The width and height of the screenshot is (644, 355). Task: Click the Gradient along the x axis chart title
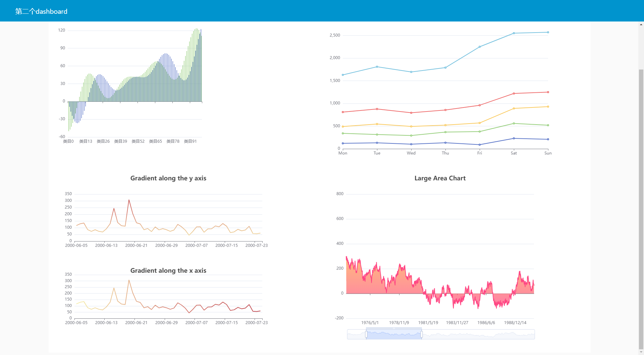pos(168,270)
